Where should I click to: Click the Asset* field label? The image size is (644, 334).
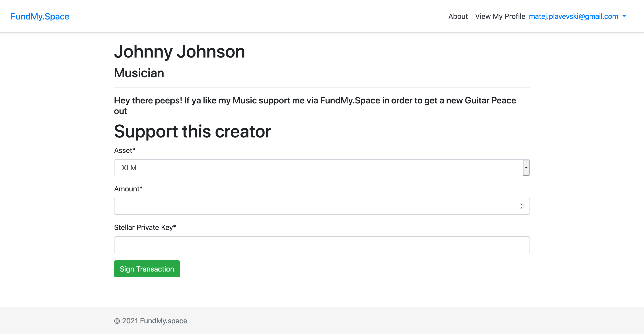click(x=125, y=150)
